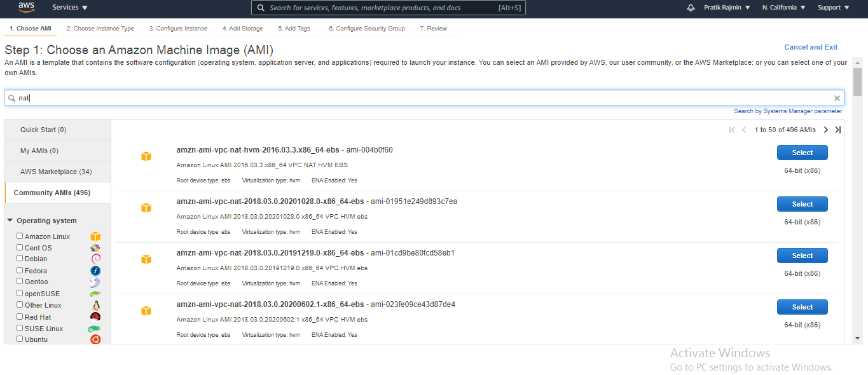Check the Red Hat filter checkbox
The height and width of the screenshot is (375, 868).
tap(20, 317)
